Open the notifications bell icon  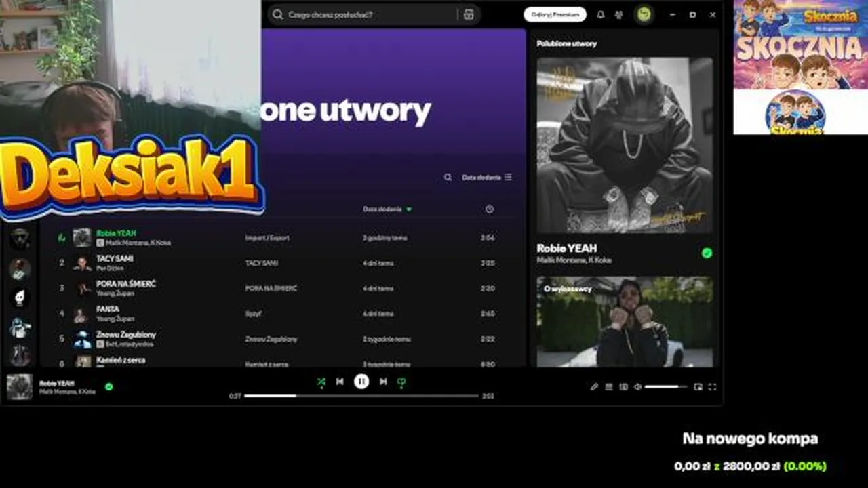[600, 14]
